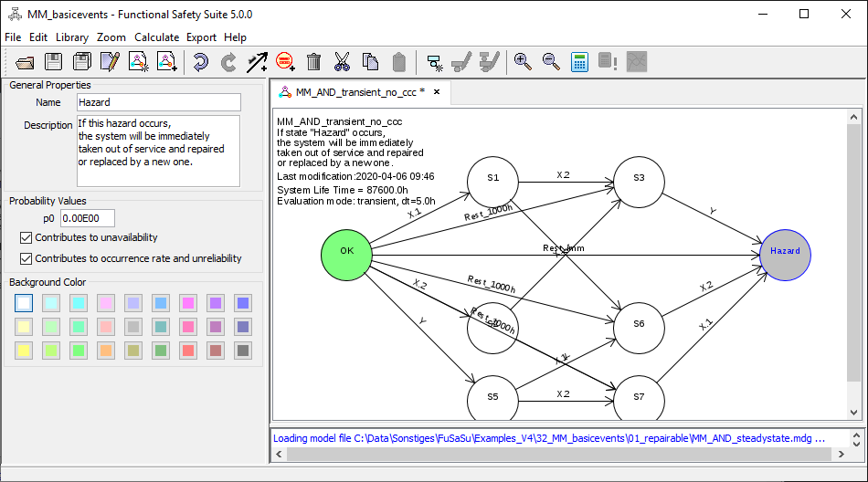
Task: Click the scissors cut icon
Action: pyautogui.click(x=342, y=62)
